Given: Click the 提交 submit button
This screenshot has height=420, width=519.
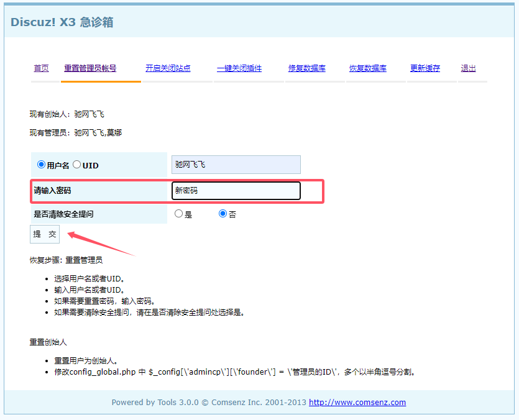Looking at the screenshot, I should [x=45, y=234].
